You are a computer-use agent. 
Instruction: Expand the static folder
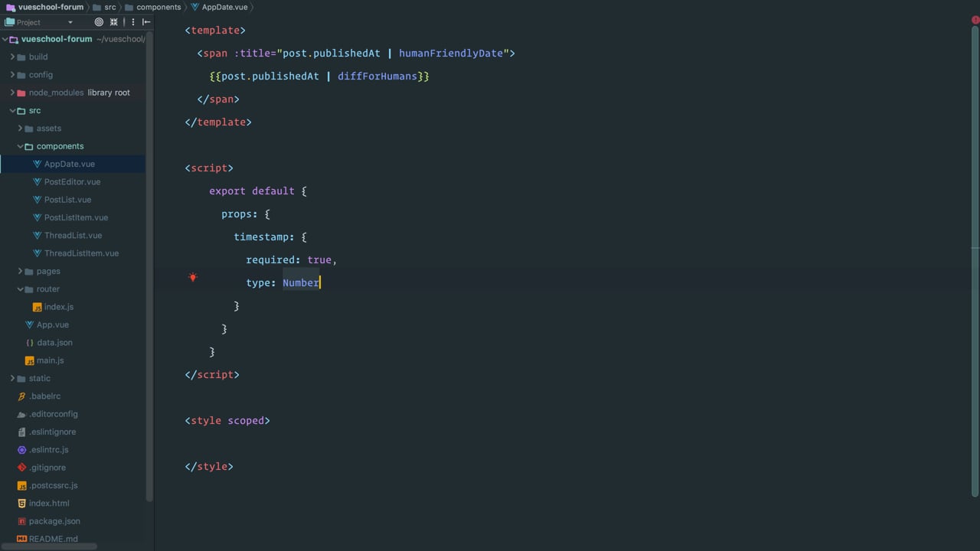[x=12, y=379]
